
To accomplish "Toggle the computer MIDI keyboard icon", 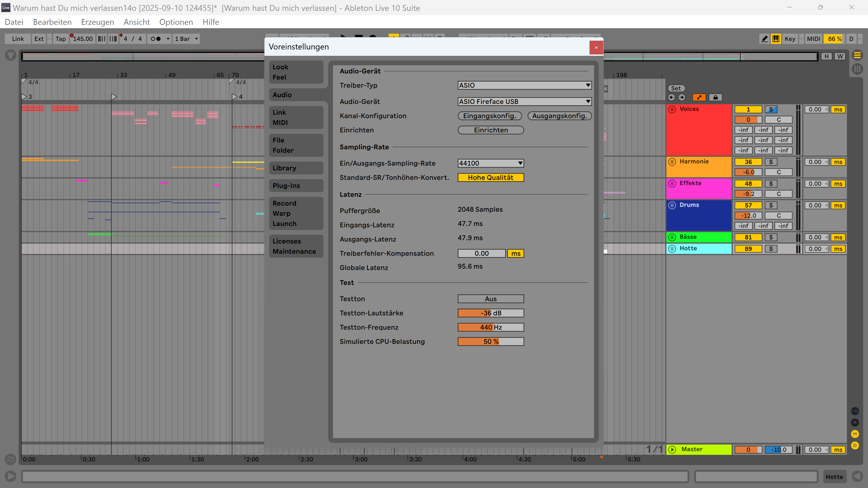I will coord(776,39).
